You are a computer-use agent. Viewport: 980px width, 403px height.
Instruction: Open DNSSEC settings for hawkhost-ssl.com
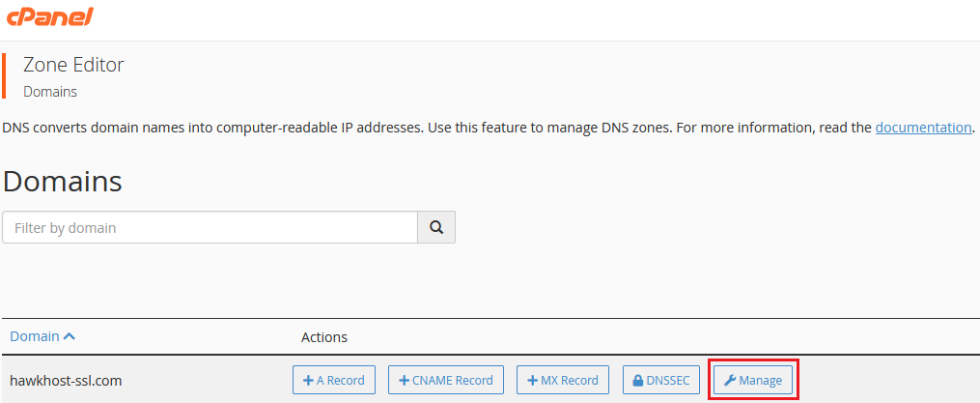click(x=661, y=381)
